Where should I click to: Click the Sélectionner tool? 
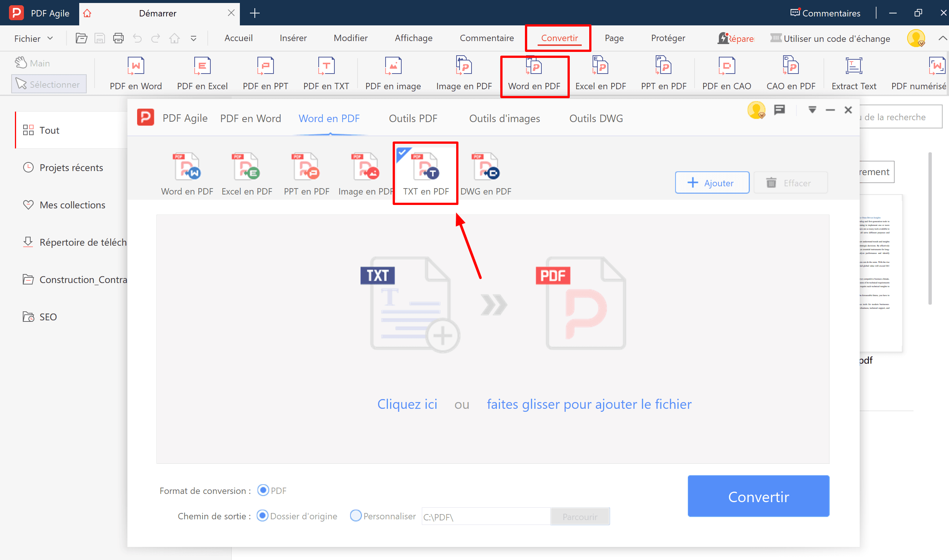pyautogui.click(x=49, y=84)
